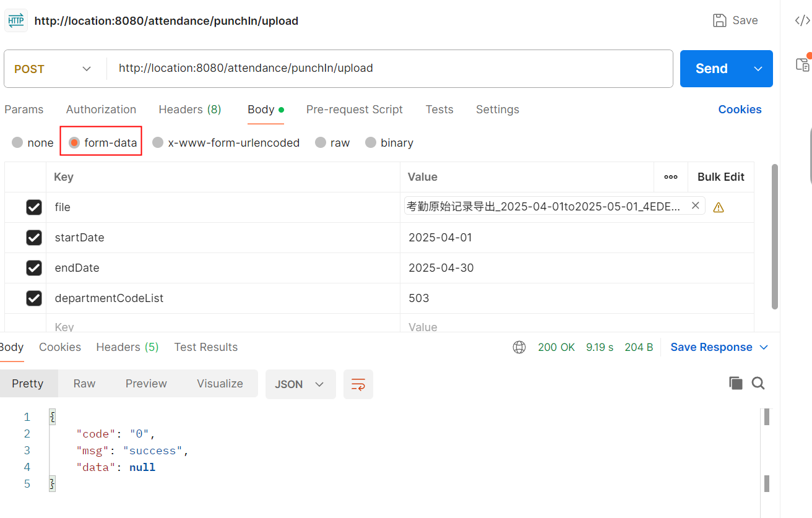Click the Save disk icon

pos(720,20)
